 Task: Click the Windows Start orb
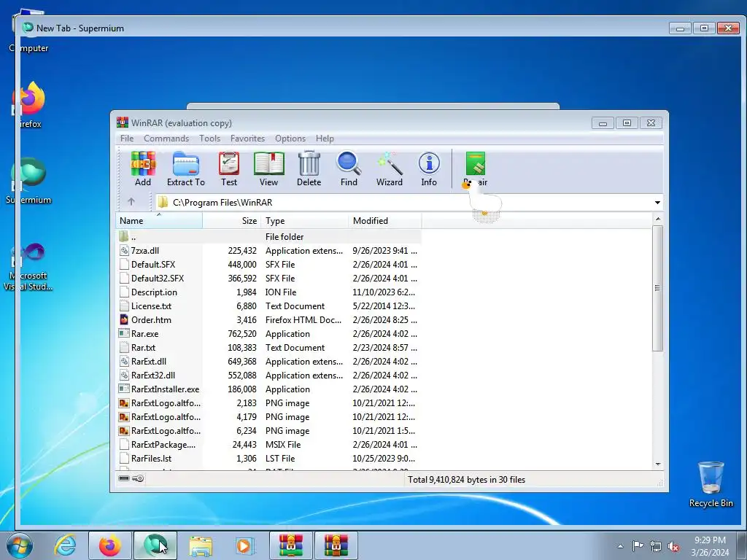click(x=20, y=545)
